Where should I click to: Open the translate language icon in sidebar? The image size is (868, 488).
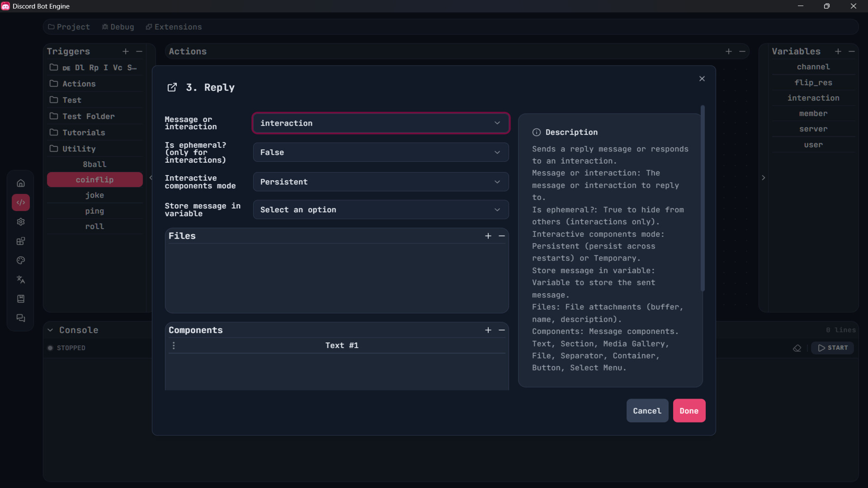(21, 280)
